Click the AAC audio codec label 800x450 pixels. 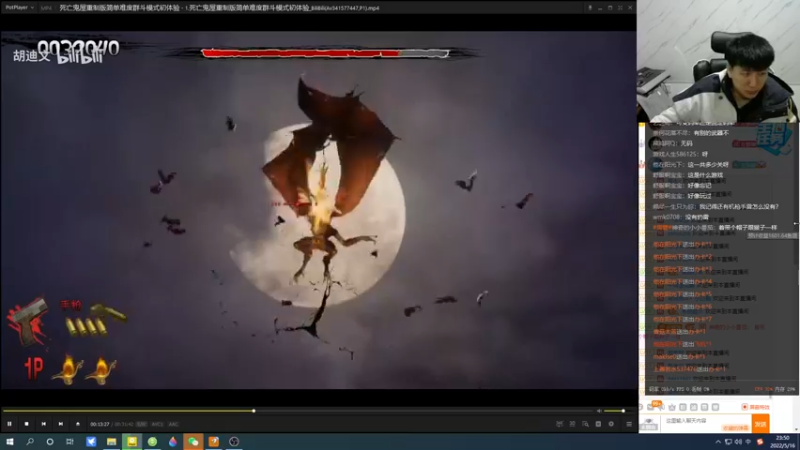point(173,424)
